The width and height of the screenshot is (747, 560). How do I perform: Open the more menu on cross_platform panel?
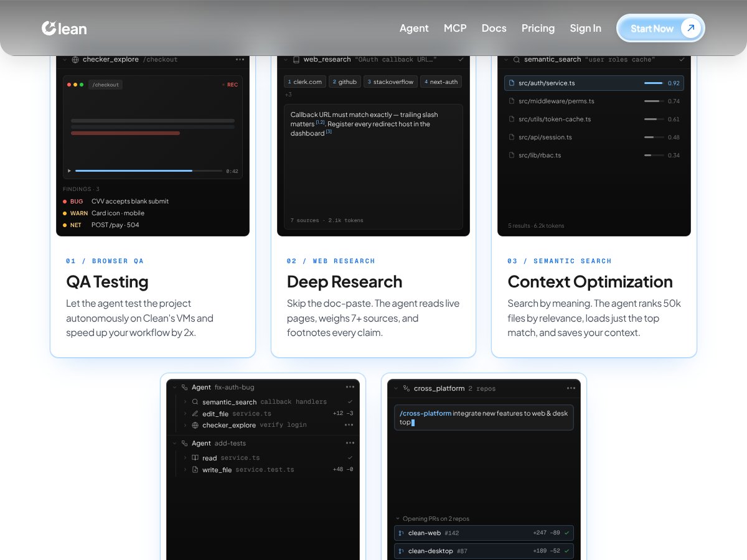point(571,388)
